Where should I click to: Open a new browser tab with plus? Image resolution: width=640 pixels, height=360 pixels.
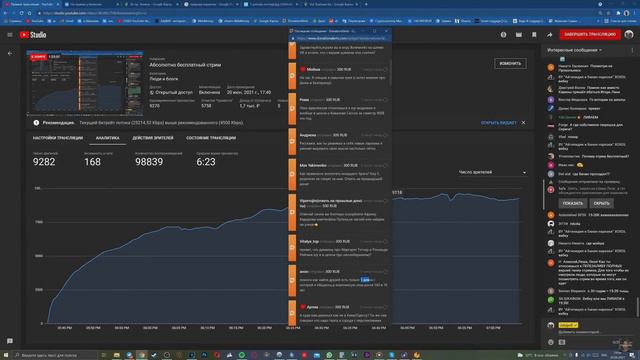(x=366, y=4)
